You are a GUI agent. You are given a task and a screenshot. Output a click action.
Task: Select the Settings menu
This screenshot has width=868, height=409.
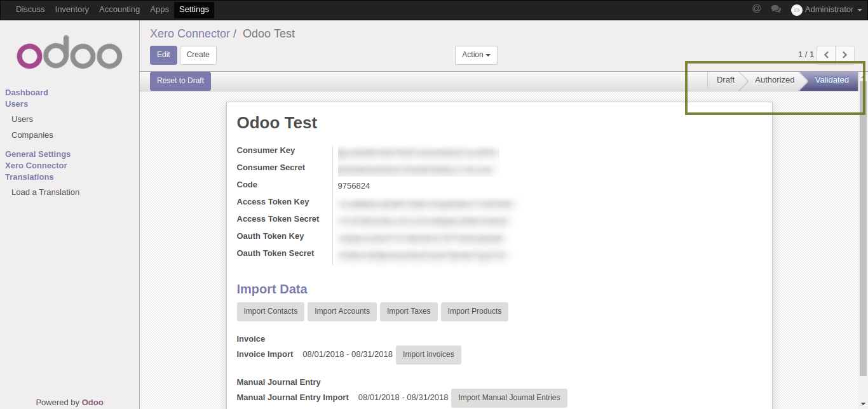point(194,10)
